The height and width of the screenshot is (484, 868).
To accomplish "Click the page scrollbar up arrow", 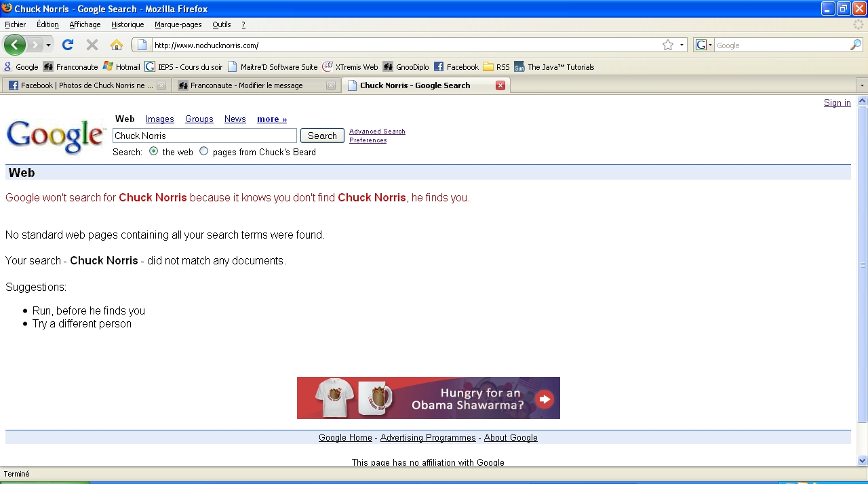I will point(863,101).
